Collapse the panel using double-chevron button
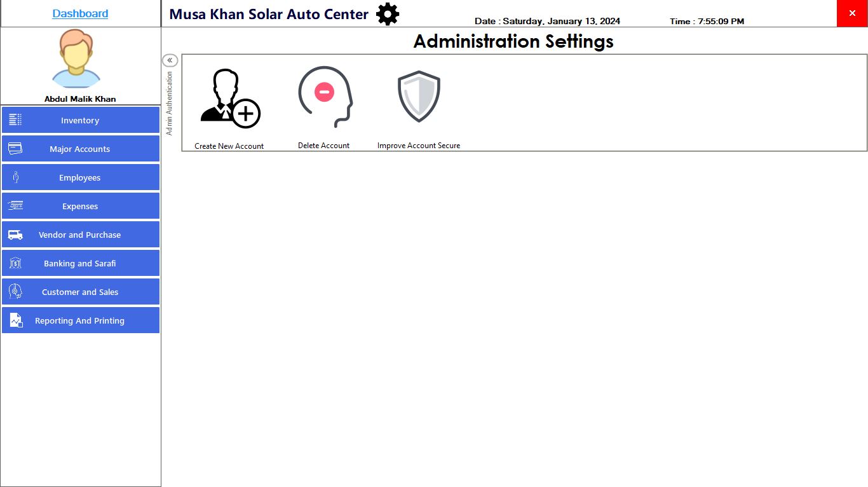The image size is (868, 487). 170,60
